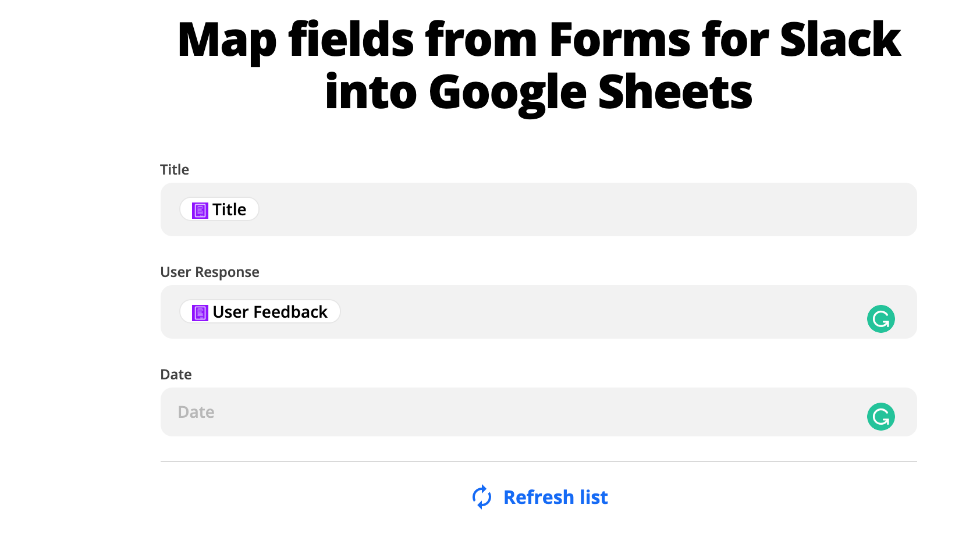Click the Refresh list link

tap(555, 497)
